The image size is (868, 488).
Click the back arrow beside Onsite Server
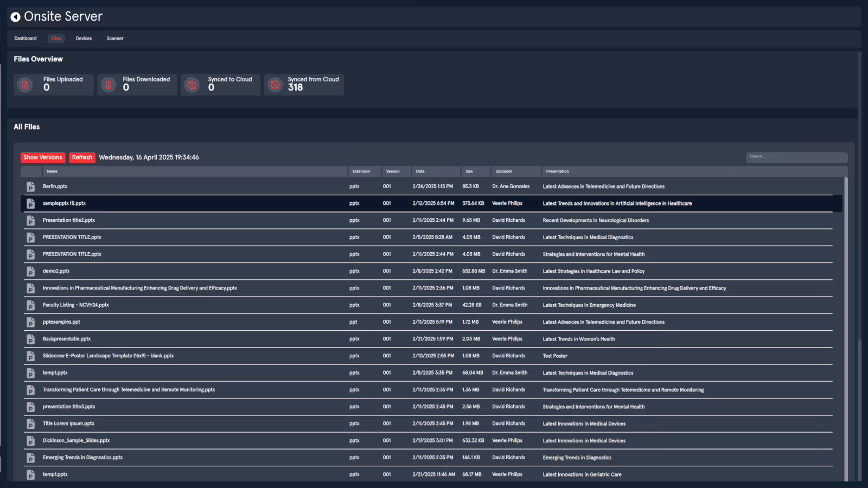[16, 17]
